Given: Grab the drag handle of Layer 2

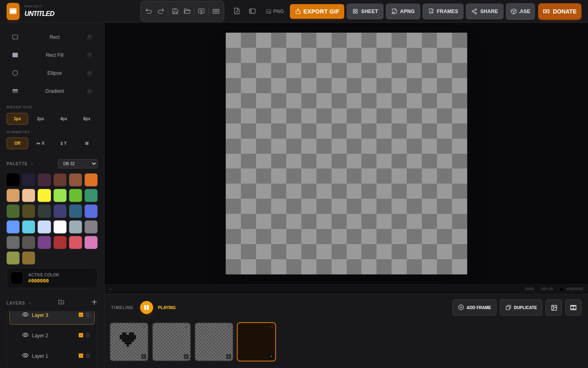Looking at the screenshot, I should [x=16, y=335].
